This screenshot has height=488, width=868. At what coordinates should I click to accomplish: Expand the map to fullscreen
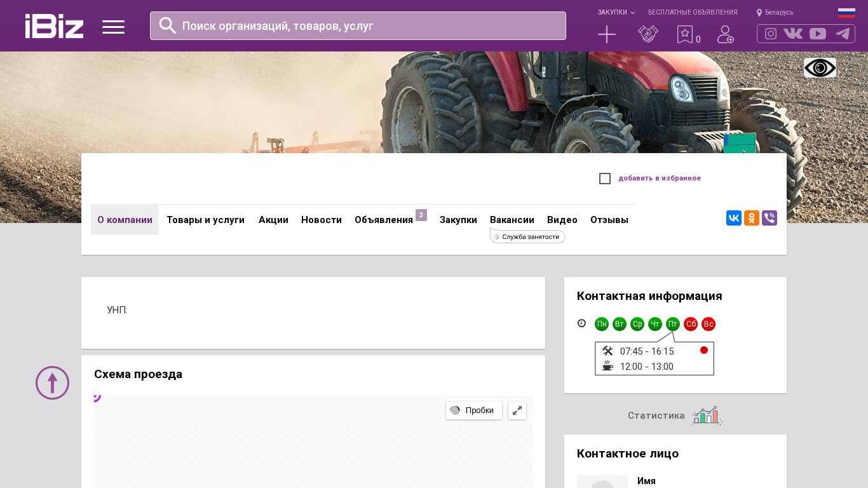tap(517, 410)
